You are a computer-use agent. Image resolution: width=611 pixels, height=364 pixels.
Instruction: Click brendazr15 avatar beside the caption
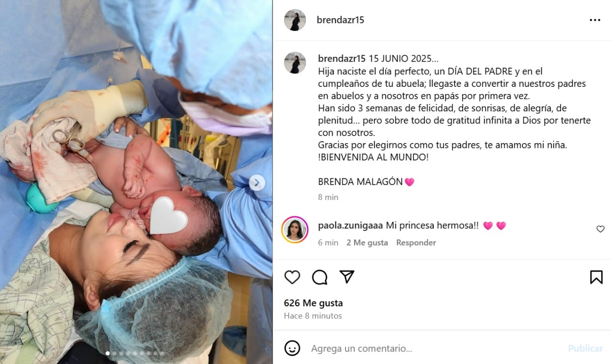coord(295,62)
